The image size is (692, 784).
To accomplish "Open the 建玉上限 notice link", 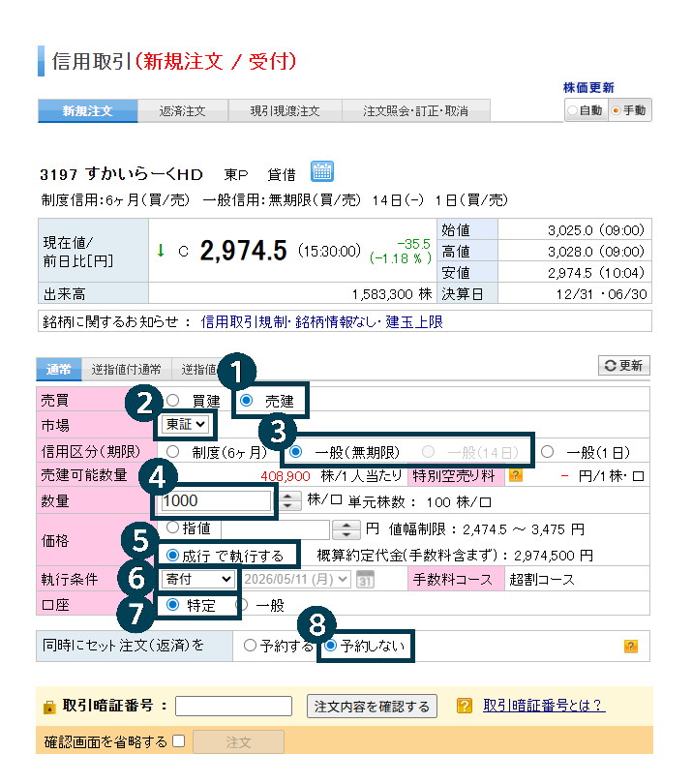I will [414, 321].
